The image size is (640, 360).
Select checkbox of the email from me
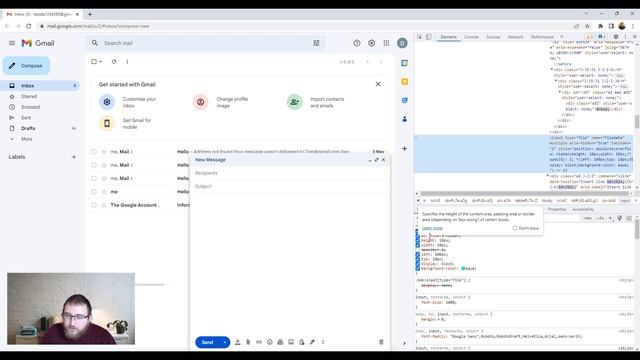94,191
